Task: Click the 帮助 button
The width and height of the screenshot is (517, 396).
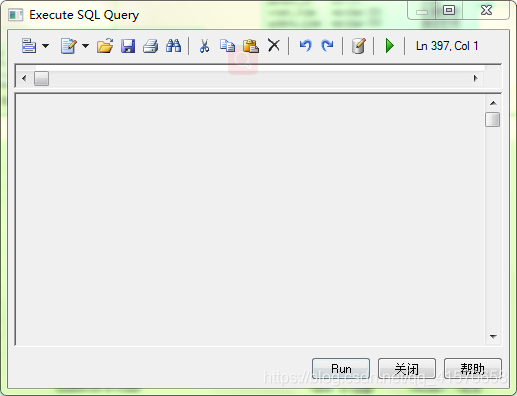Action: [473, 368]
